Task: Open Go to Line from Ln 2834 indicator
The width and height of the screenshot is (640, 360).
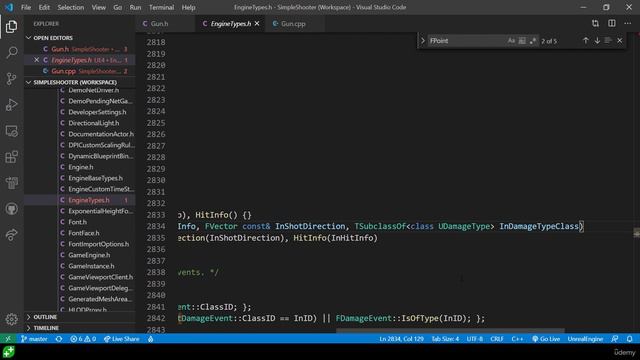Action: point(402,339)
